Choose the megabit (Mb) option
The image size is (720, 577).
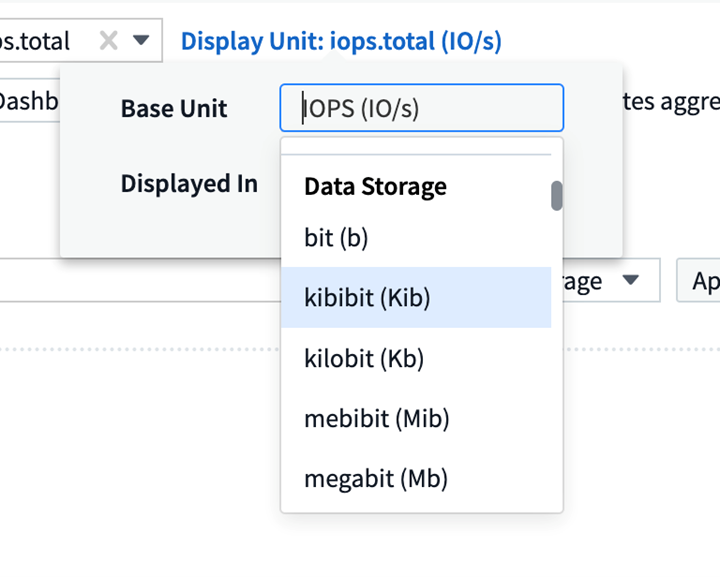coord(375,479)
